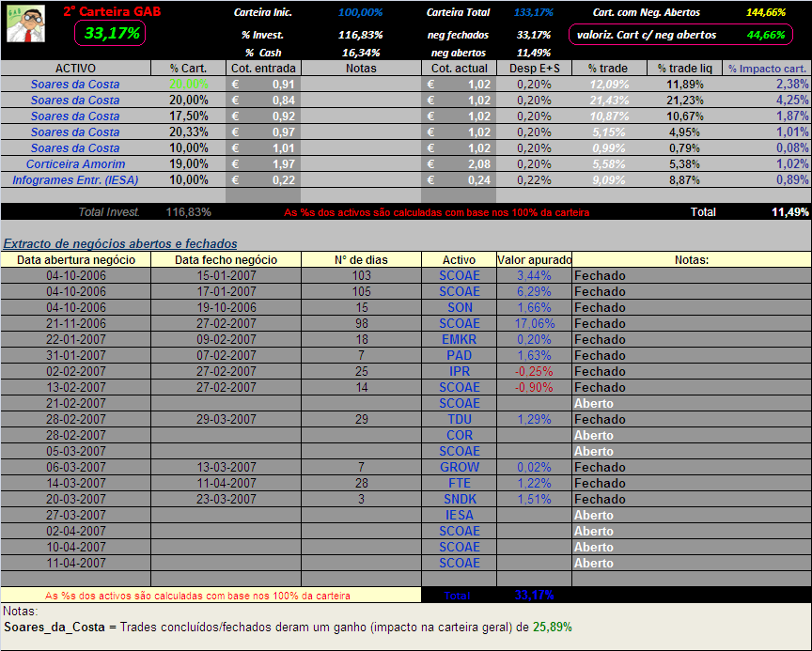Select the 'Cot. entrada' column header
The height and width of the screenshot is (651, 812).
pos(263,69)
